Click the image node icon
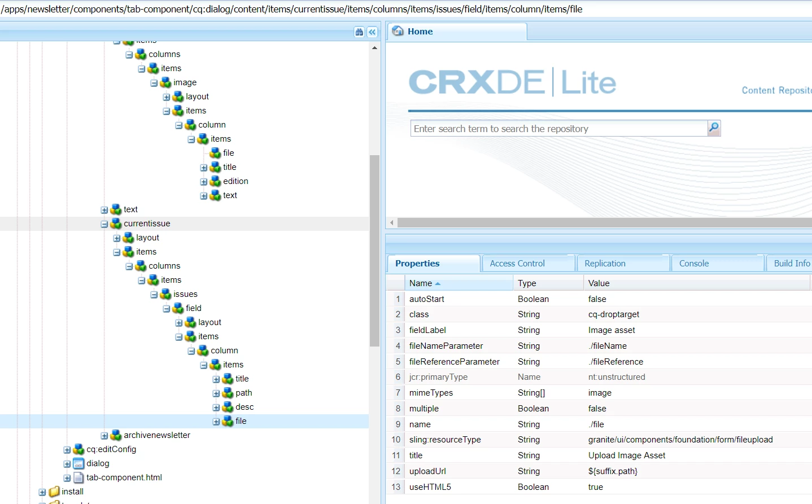 click(165, 82)
